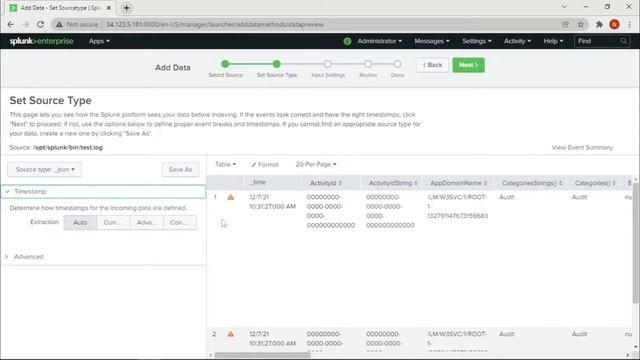This screenshot has width=640, height=360.
Task: Click the Save As button
Action: click(180, 169)
